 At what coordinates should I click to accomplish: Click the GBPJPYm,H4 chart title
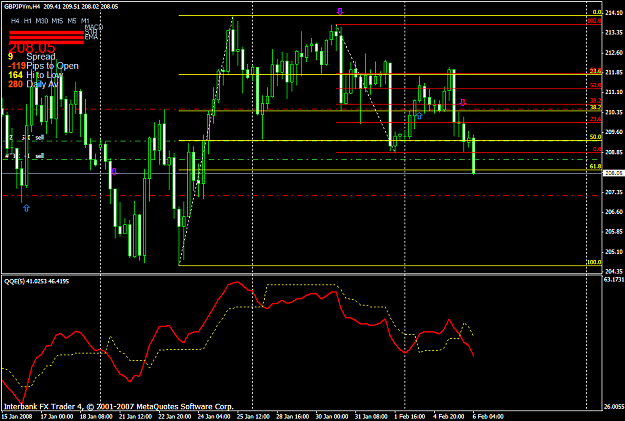[x=22, y=6]
